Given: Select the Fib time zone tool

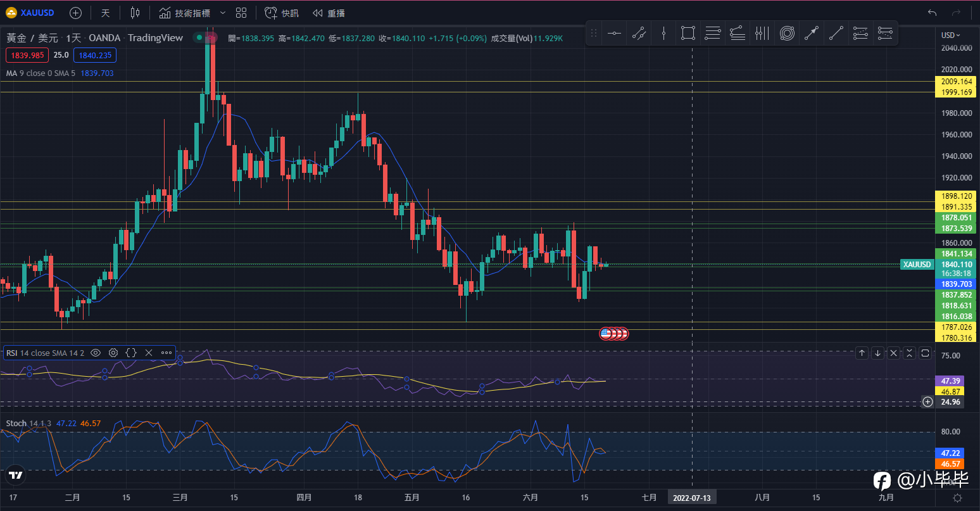Looking at the screenshot, I should coord(762,33).
